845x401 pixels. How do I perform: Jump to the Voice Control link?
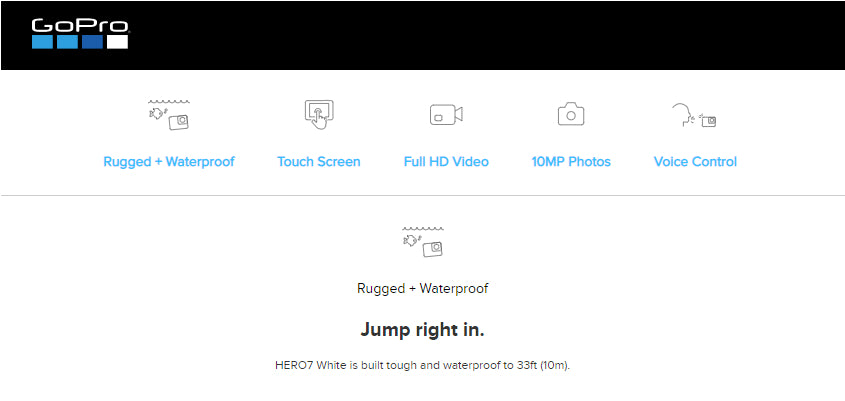pyautogui.click(x=695, y=162)
